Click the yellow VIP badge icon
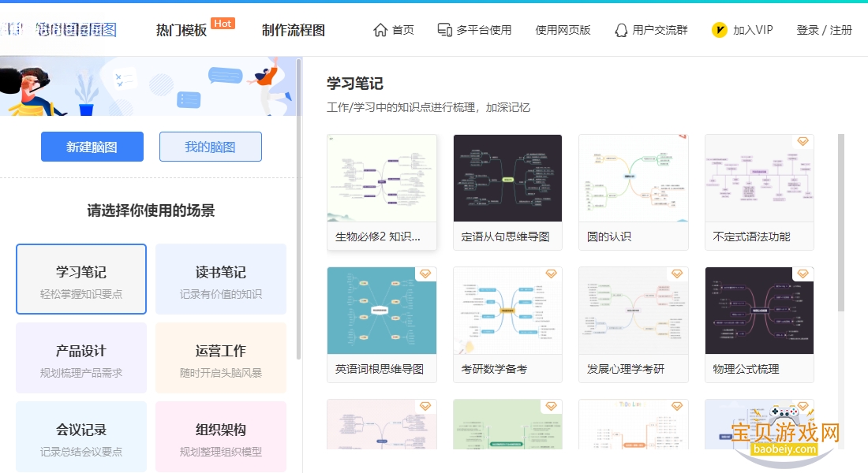The height and width of the screenshot is (473, 868). pyautogui.click(x=719, y=30)
